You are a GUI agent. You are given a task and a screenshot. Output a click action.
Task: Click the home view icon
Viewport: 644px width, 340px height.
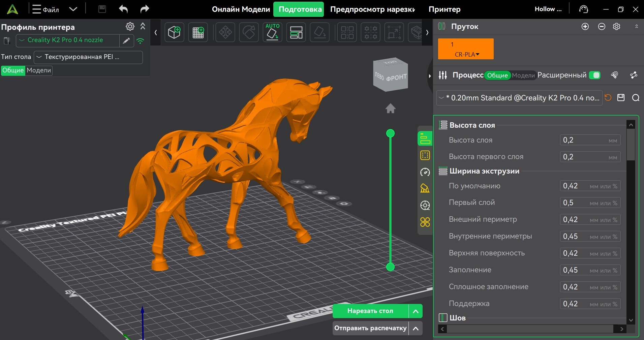390,109
